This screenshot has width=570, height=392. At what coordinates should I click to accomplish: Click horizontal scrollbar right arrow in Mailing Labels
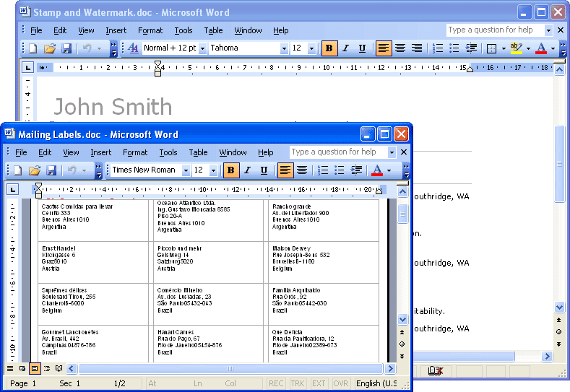(390, 368)
